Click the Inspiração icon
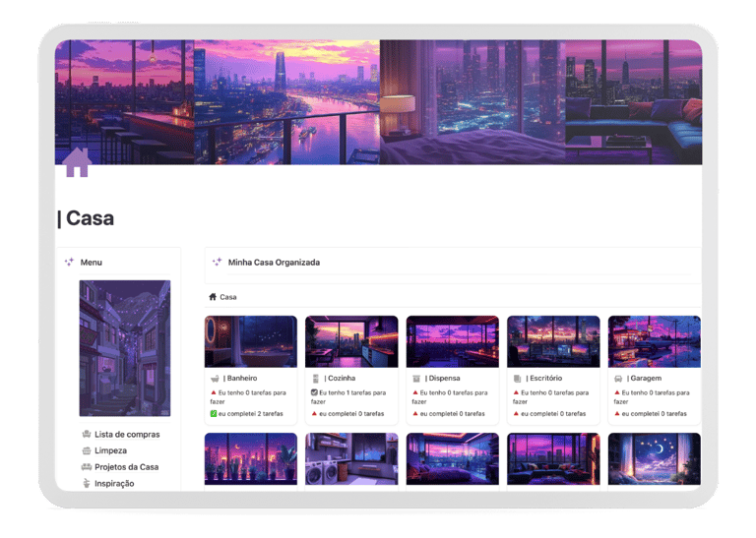This screenshot has height=538, width=756. 87,483
